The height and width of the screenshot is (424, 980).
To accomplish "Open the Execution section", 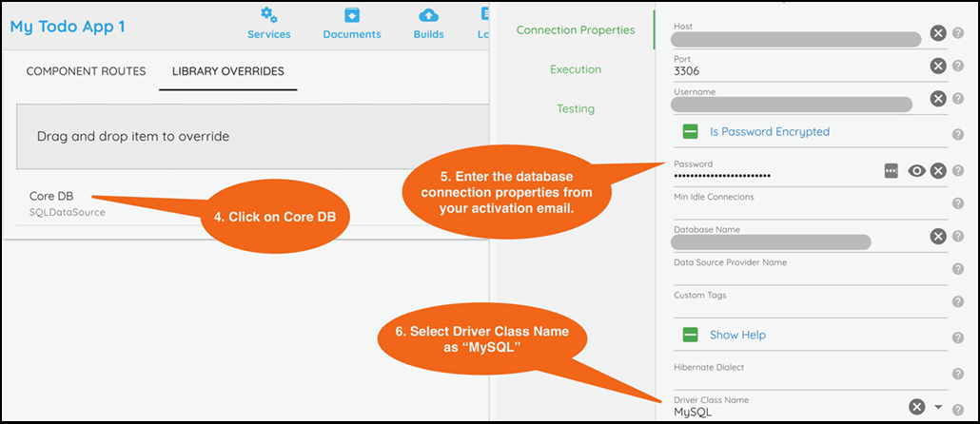I will (575, 69).
